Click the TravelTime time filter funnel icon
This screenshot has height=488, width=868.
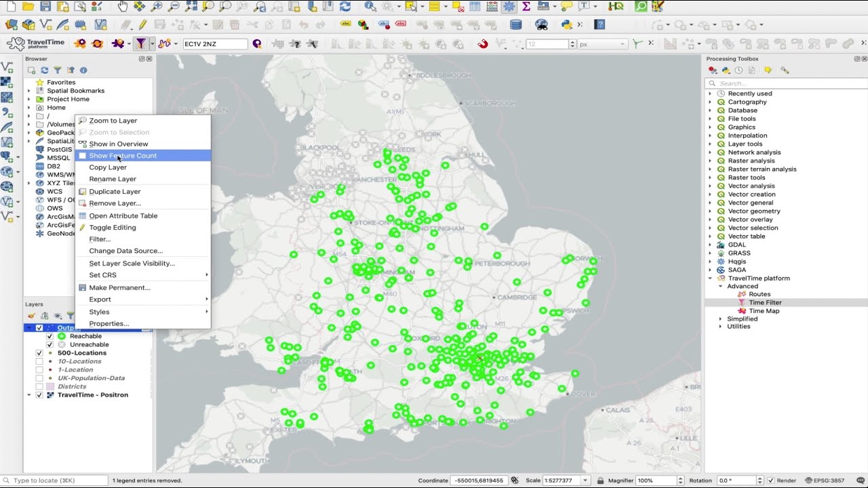tap(140, 43)
